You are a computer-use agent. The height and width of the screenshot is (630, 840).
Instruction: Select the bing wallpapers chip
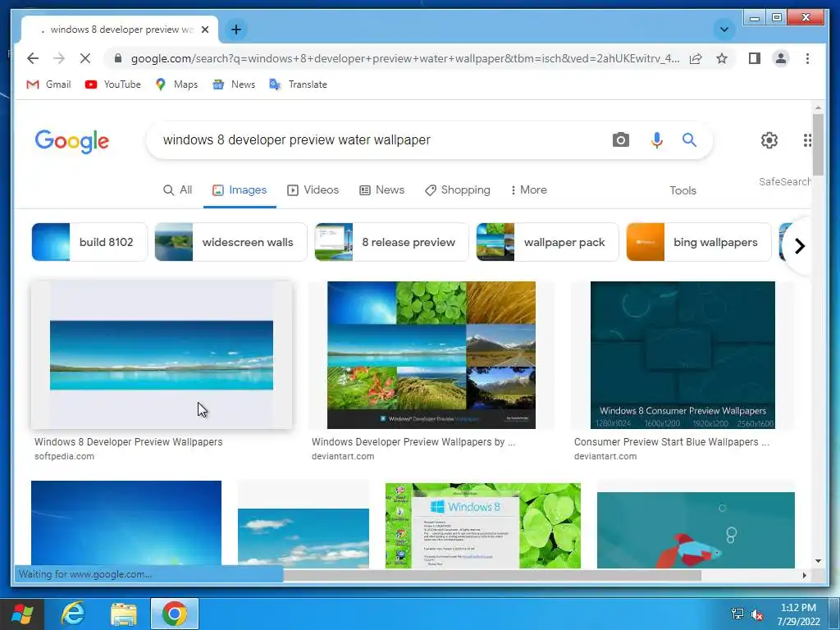click(x=699, y=242)
